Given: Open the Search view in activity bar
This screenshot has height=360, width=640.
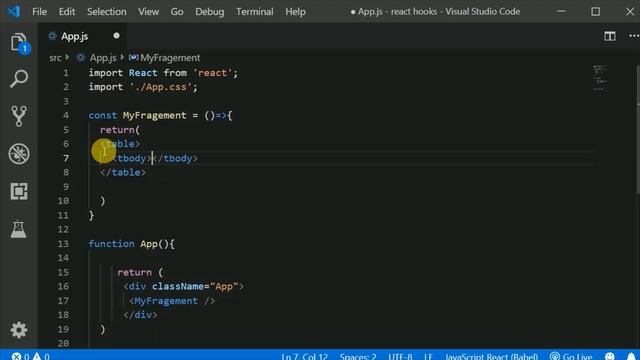Looking at the screenshot, I should click(x=19, y=78).
